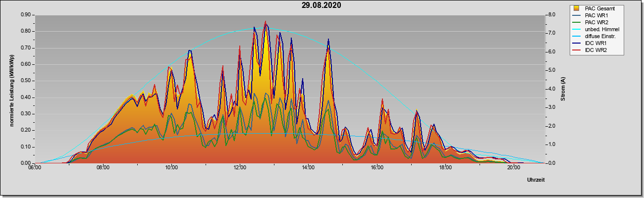Click the 0.50 left axis value

tap(26, 81)
